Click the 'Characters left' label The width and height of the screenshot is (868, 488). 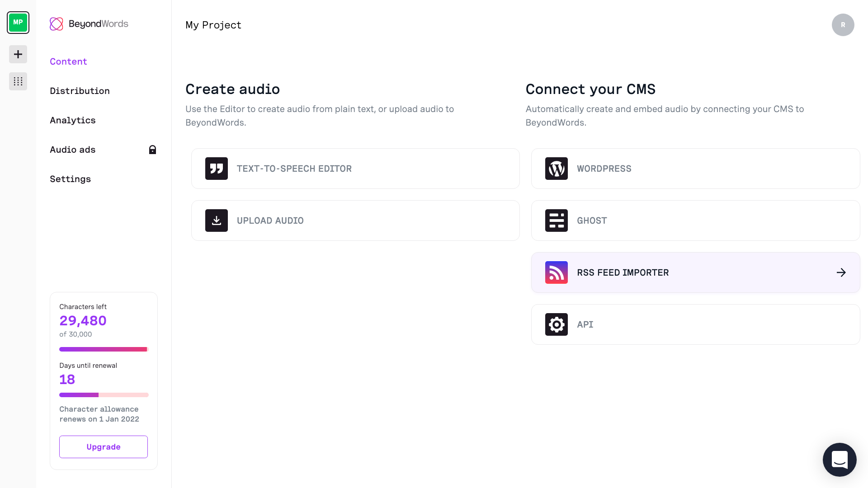tap(83, 307)
